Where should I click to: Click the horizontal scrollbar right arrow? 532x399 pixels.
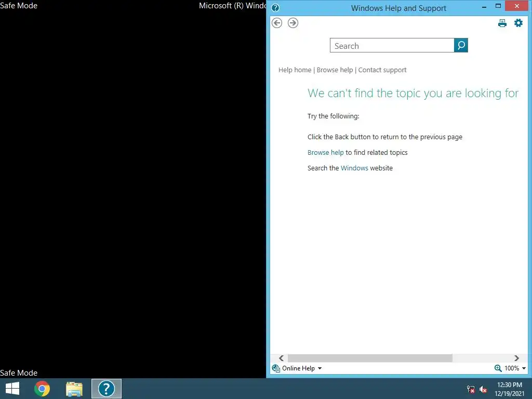click(x=516, y=358)
